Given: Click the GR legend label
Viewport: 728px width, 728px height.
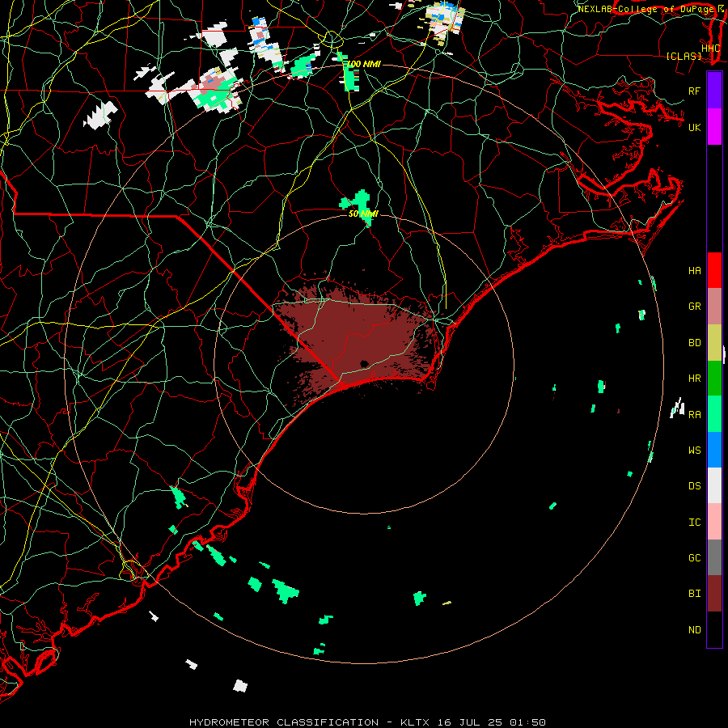Looking at the screenshot, I should point(694,307).
